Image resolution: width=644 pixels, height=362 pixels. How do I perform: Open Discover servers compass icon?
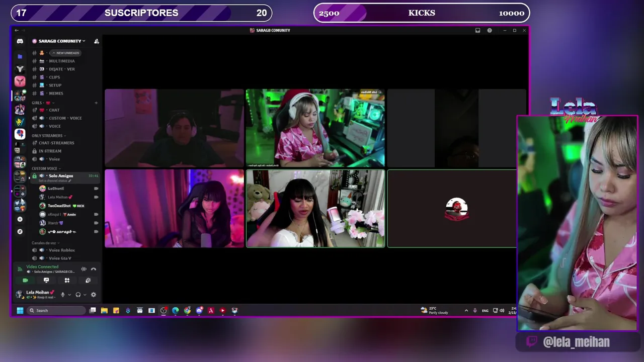[20, 232]
